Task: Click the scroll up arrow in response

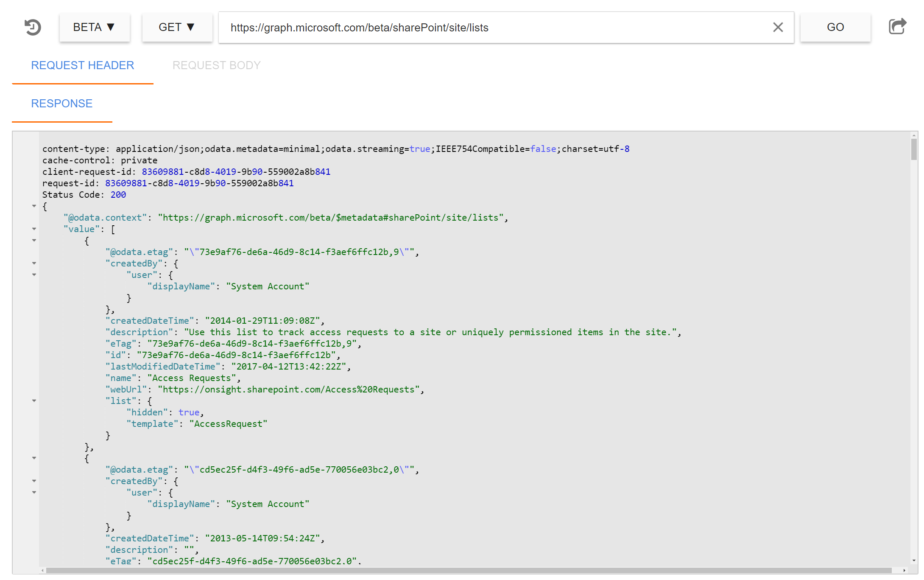Action: coord(914,135)
